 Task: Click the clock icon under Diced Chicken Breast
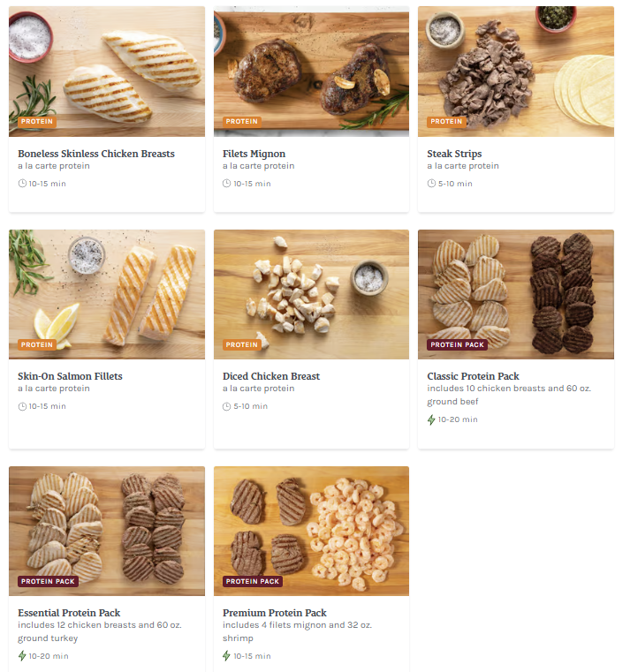pos(226,406)
